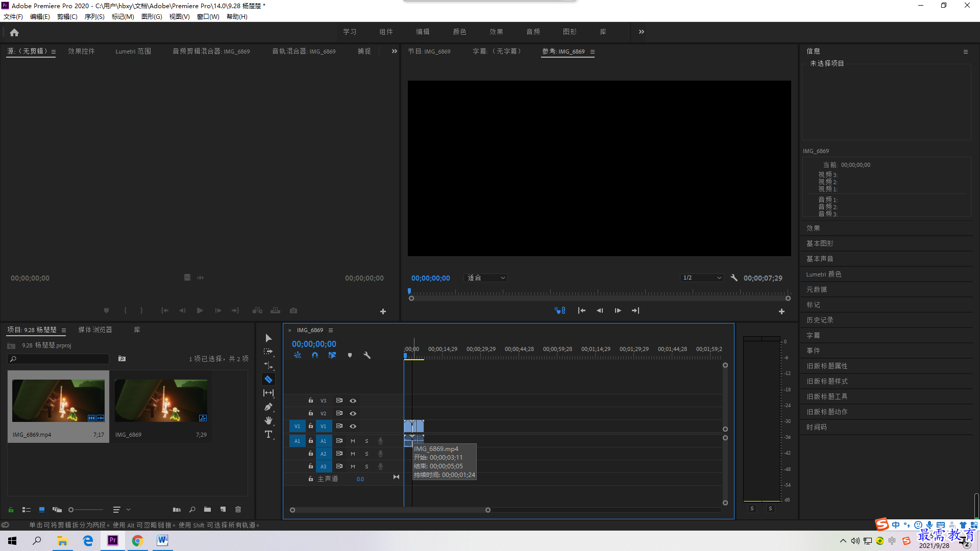Viewport: 980px width, 551px height.
Task: Open the 文件(F) menu
Action: tap(13, 16)
